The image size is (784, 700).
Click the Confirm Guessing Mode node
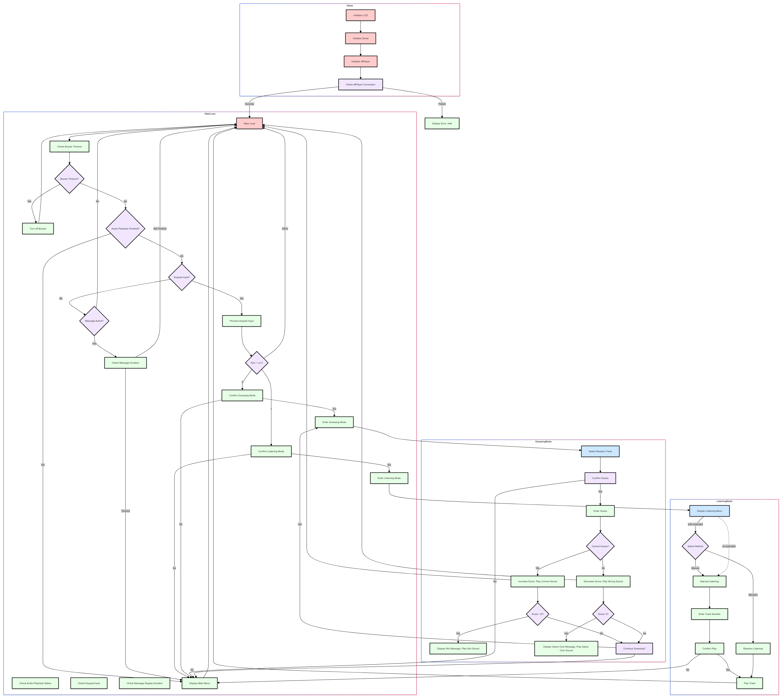(242, 395)
